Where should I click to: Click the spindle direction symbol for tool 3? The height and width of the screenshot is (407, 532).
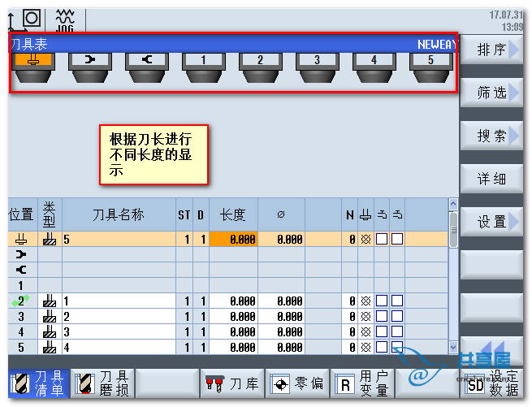[x=365, y=331]
